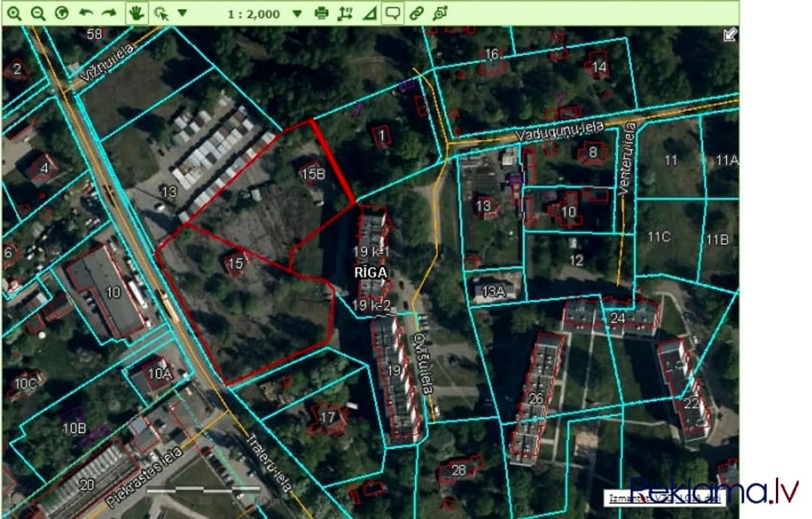Click the RĪGA label on map
Viewport: 812px width, 519px height.
[370, 272]
